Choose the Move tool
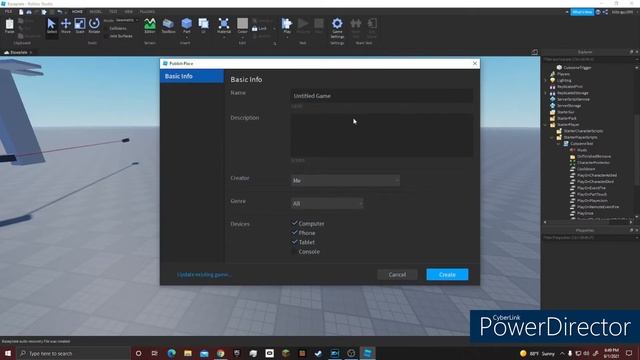Screen dimensions: 640x360 click(x=66, y=26)
